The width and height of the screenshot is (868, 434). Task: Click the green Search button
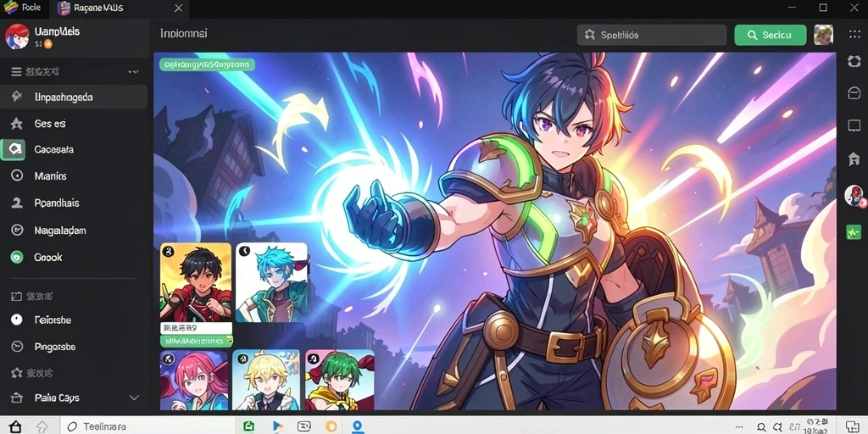770,35
